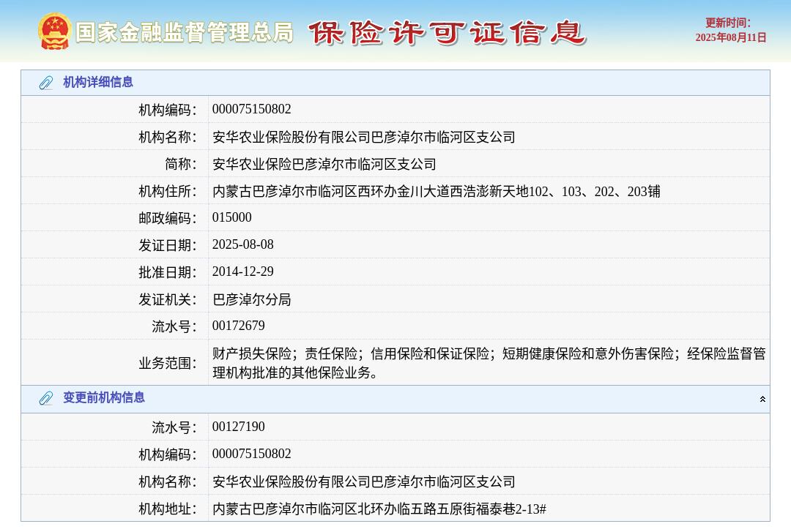Screen dimensions: 791x532
Task: Select the business scope text starting 财产损失保险
Action: click(x=489, y=363)
